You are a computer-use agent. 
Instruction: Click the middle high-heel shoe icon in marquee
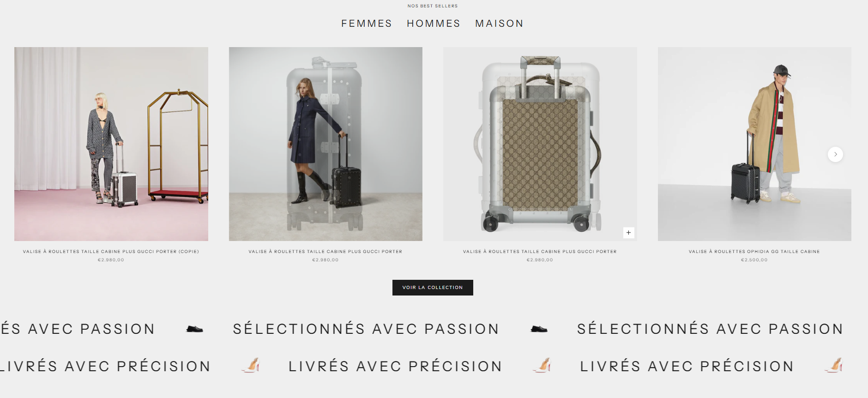point(542,365)
